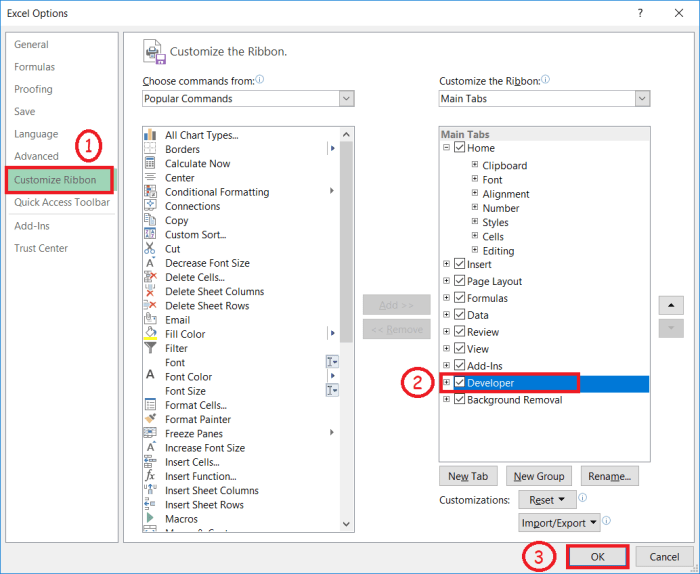Uncheck the Developer tab checkbox
Viewport: 700px width, 574px height.
[460, 383]
